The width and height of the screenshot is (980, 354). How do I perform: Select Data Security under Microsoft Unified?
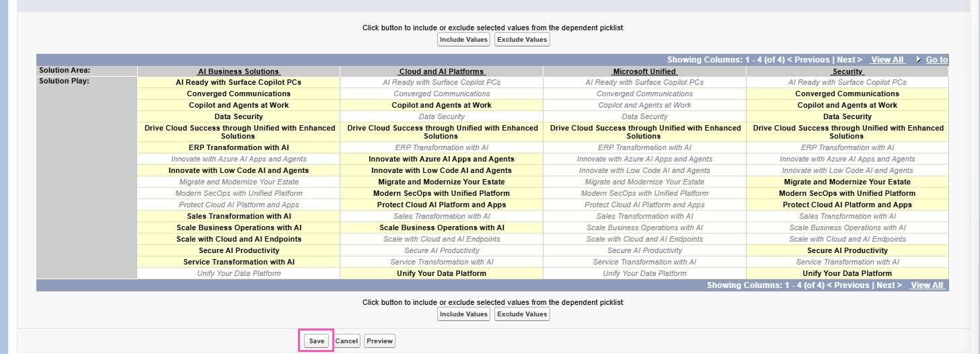(644, 116)
